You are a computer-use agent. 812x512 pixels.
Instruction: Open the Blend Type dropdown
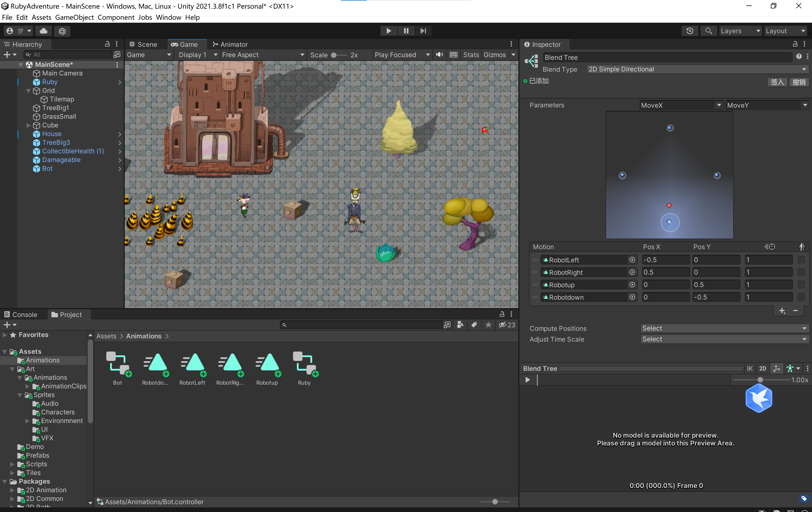[697, 69]
